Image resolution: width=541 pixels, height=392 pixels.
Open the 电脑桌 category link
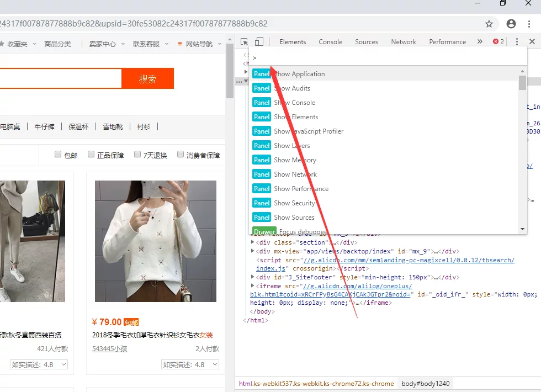click(x=10, y=126)
